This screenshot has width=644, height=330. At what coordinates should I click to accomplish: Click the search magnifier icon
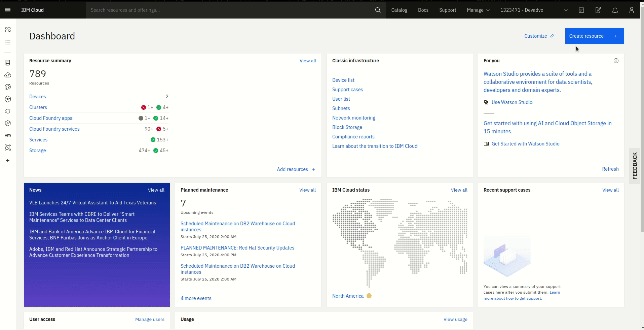click(x=378, y=10)
